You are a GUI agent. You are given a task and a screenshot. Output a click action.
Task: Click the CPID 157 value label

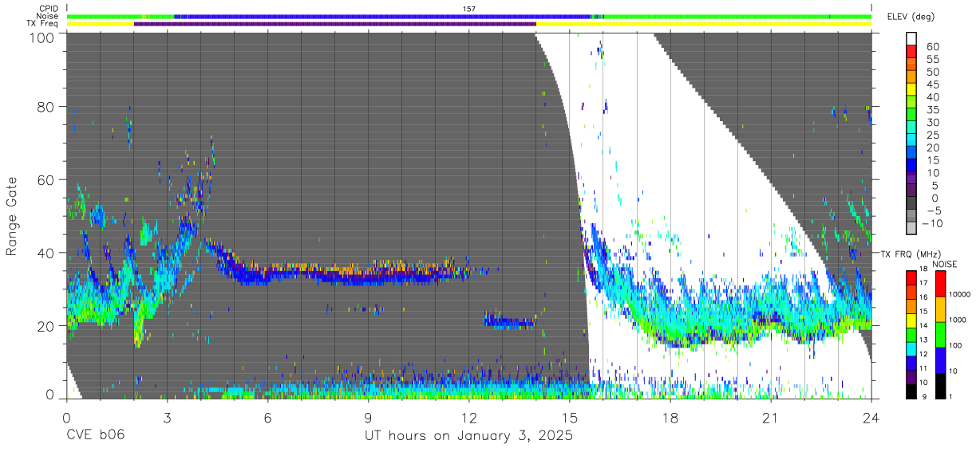(469, 9)
